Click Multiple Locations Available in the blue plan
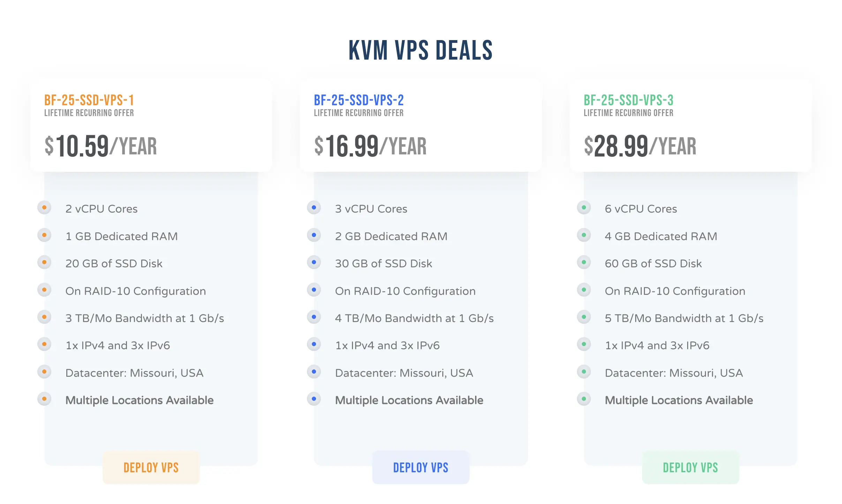 point(409,400)
